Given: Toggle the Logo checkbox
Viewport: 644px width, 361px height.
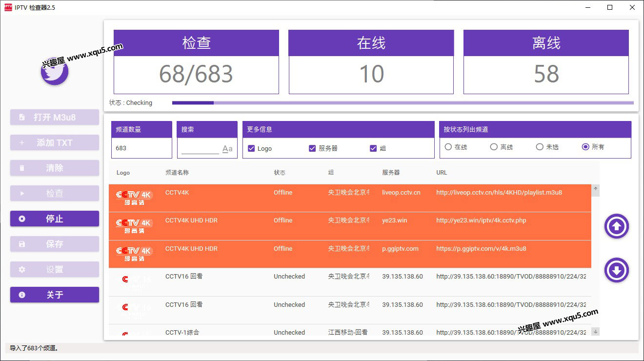Looking at the screenshot, I should point(251,148).
